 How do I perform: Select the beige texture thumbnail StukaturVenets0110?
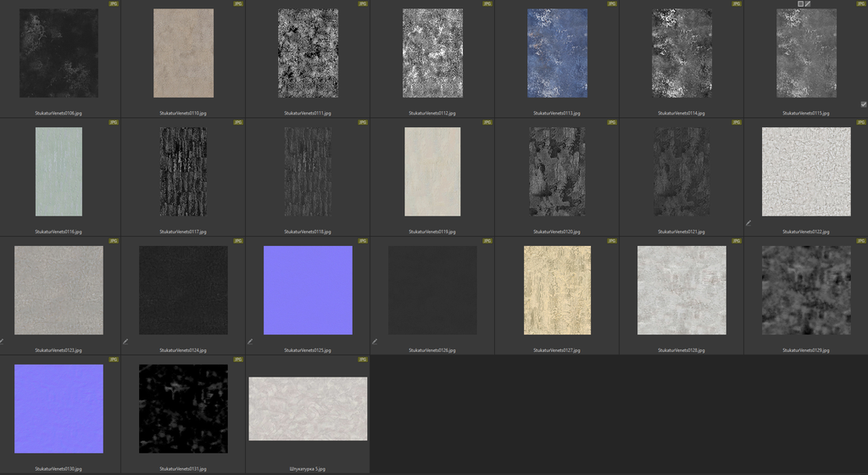(183, 53)
